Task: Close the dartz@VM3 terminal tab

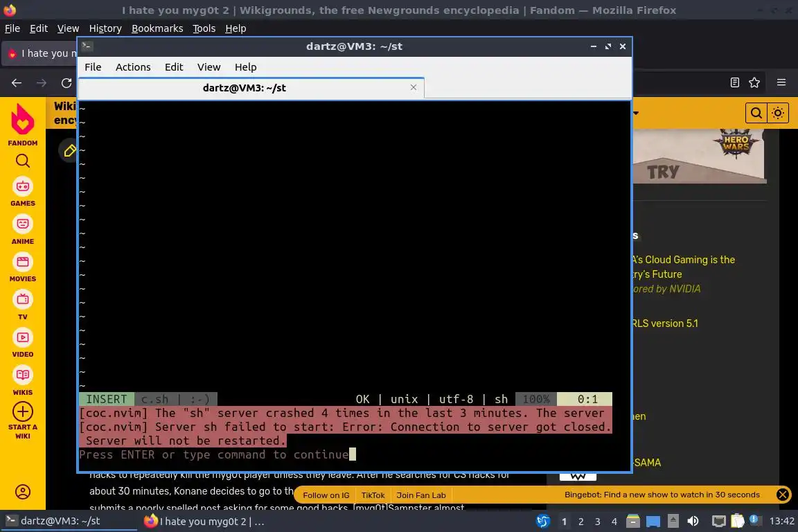Action: (x=414, y=87)
